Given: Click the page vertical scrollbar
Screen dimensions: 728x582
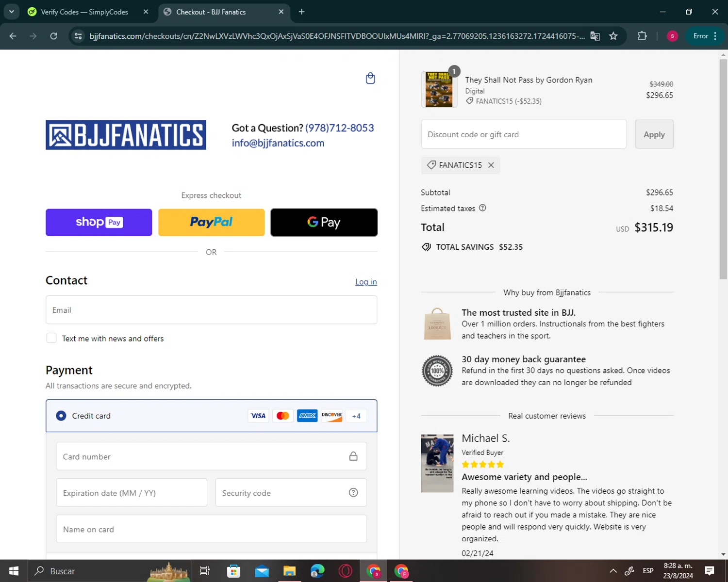Looking at the screenshot, I should 723,170.
